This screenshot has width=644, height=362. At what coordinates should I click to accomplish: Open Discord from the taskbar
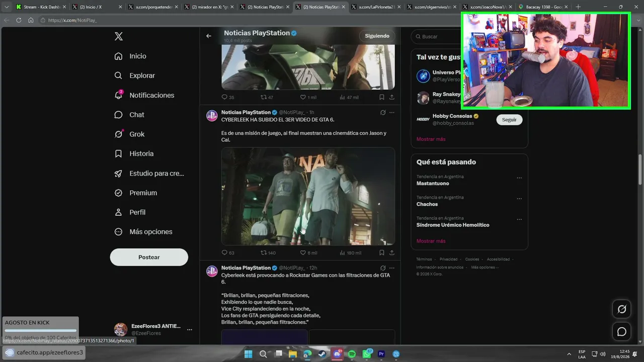[337, 354]
